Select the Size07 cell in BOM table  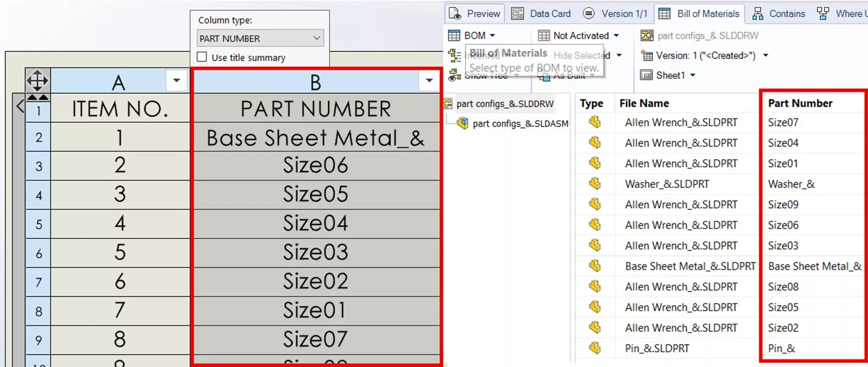315,339
